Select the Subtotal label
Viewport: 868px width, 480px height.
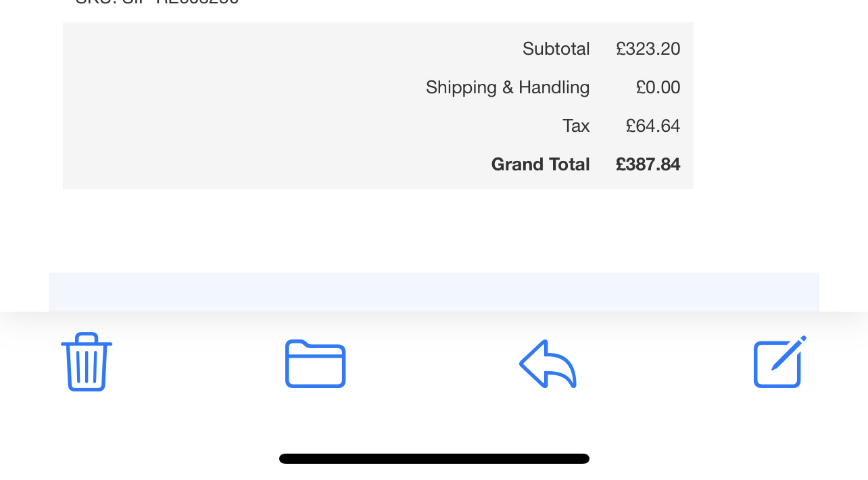coord(556,49)
